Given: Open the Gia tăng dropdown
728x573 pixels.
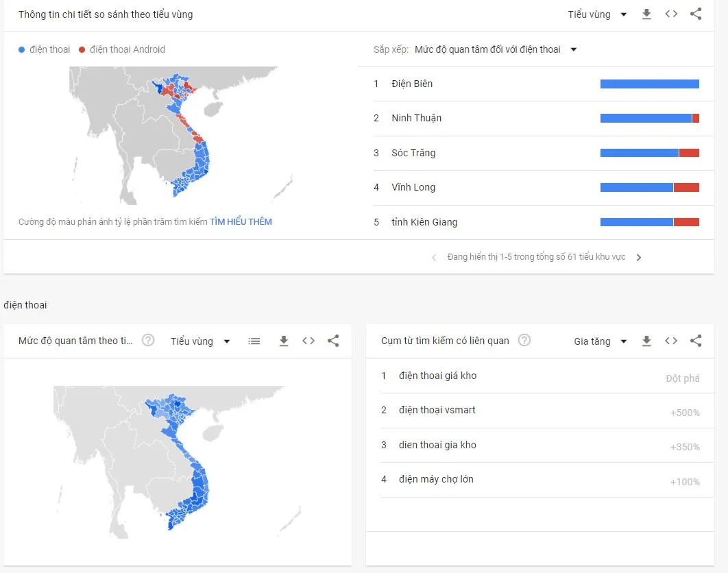Looking at the screenshot, I should click(600, 341).
